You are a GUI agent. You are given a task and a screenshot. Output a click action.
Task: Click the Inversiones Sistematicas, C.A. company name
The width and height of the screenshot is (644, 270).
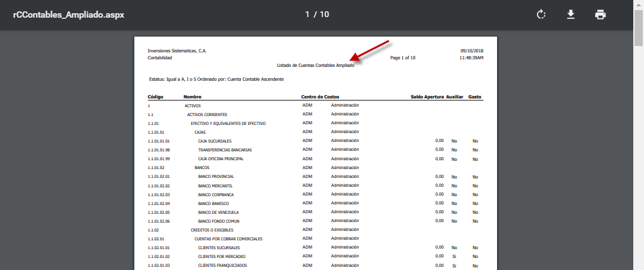point(177,50)
